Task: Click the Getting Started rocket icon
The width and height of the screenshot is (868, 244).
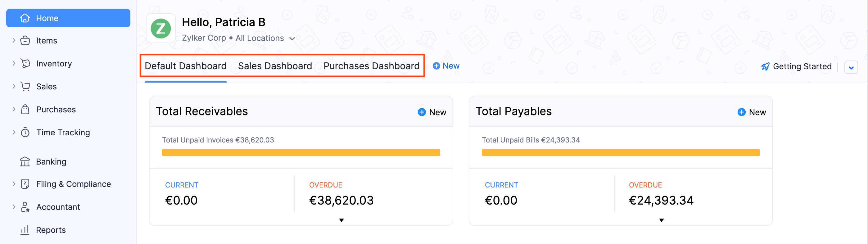Action: click(x=765, y=66)
